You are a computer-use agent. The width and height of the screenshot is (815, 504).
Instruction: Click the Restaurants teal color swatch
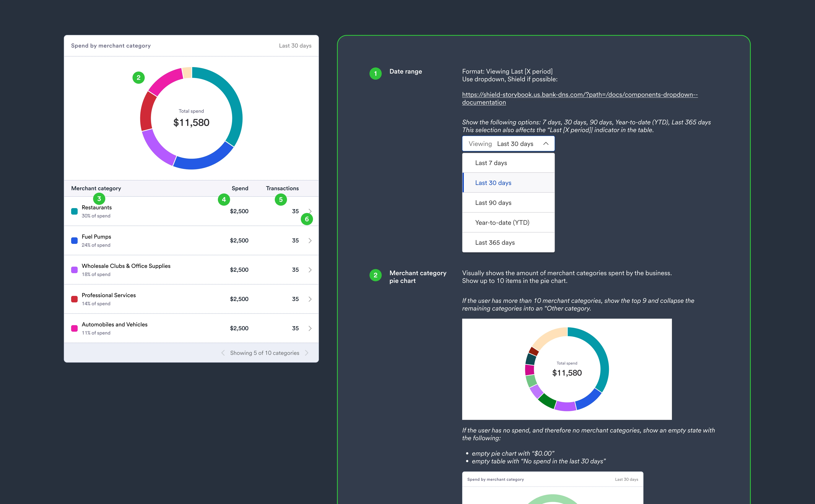pyautogui.click(x=74, y=211)
